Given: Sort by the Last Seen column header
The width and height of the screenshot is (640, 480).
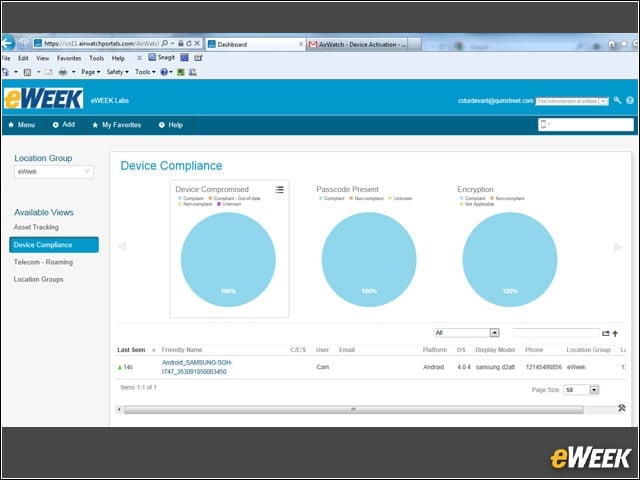Looking at the screenshot, I should (x=131, y=350).
